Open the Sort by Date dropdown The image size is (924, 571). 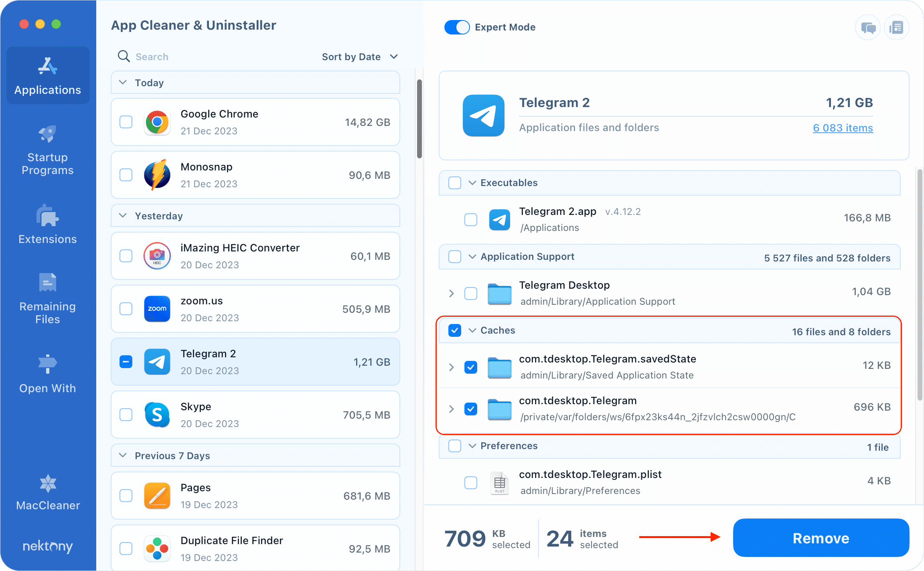click(x=360, y=56)
